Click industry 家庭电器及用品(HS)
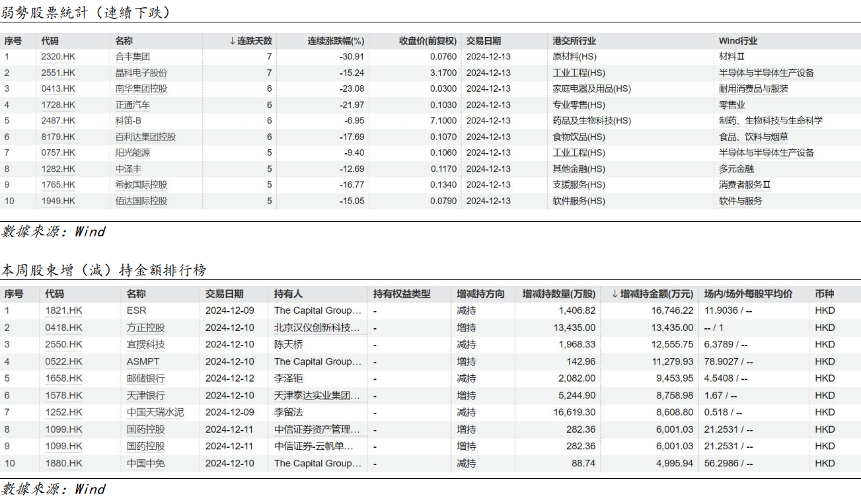The image size is (861, 504). pyautogui.click(x=591, y=89)
